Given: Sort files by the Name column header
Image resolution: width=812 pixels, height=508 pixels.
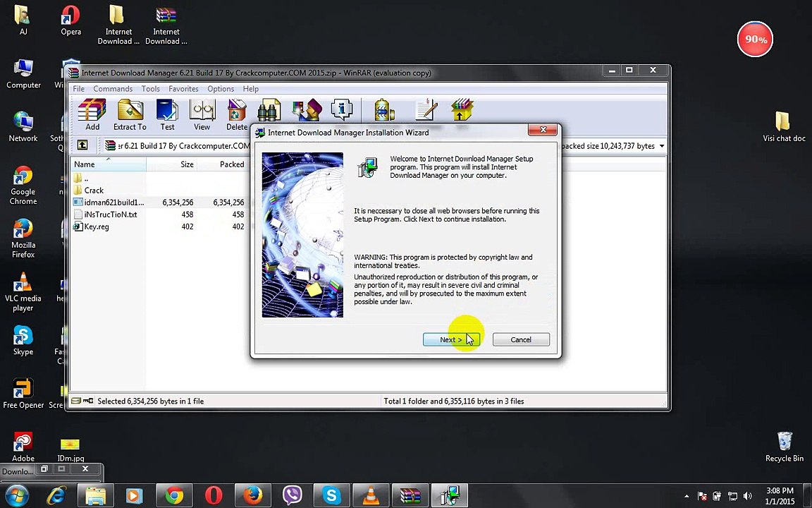Looking at the screenshot, I should (109, 164).
